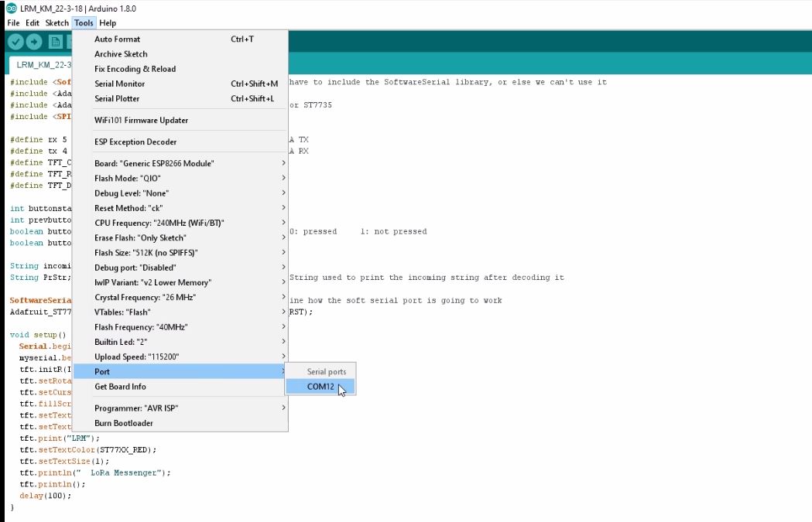
Task: Click comment about soft serial port
Action: tap(396, 300)
